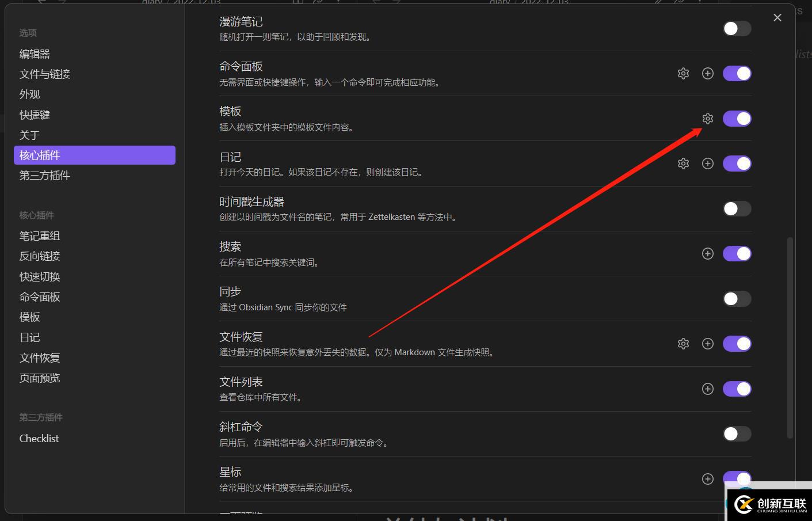Open settings gear for 日记 plugin
The height and width of the screenshot is (521, 812).
click(x=683, y=163)
